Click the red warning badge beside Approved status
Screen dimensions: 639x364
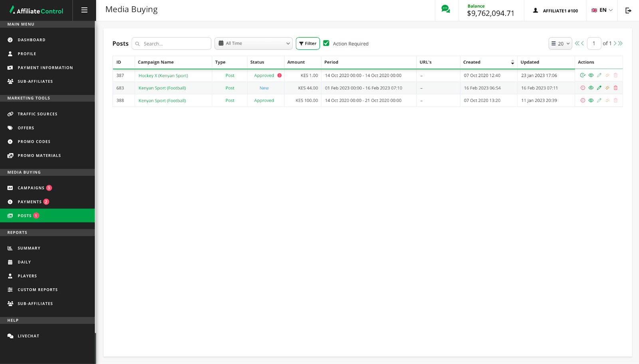pyautogui.click(x=280, y=75)
